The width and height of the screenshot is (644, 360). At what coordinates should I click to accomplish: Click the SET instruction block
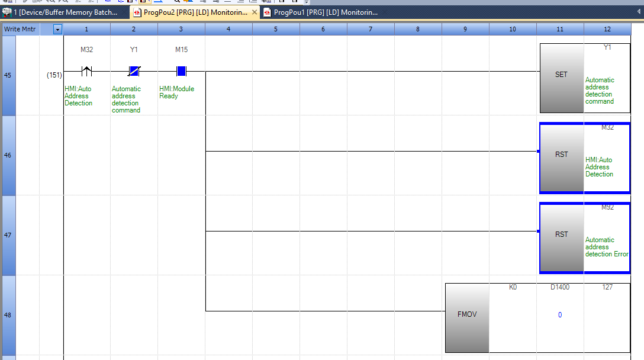(x=561, y=75)
